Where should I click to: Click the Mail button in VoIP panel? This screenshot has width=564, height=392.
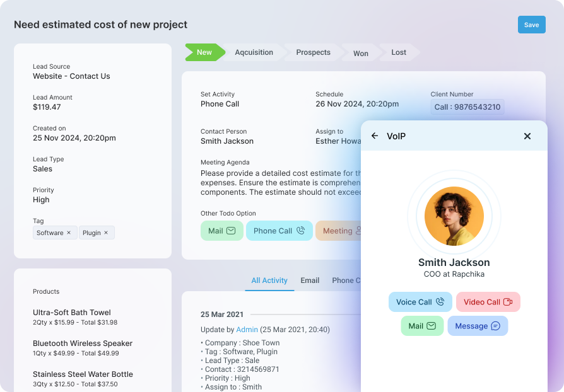(x=422, y=326)
